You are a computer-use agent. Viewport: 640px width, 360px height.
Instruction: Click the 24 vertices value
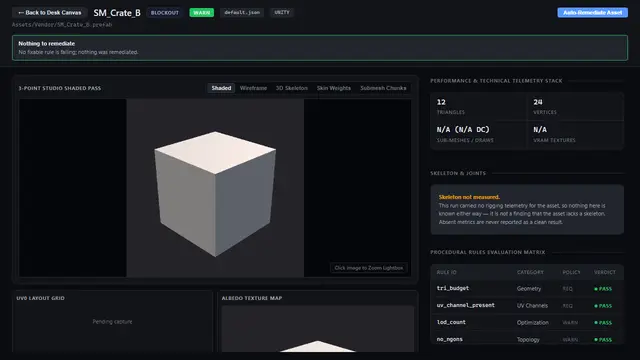tap(538, 102)
